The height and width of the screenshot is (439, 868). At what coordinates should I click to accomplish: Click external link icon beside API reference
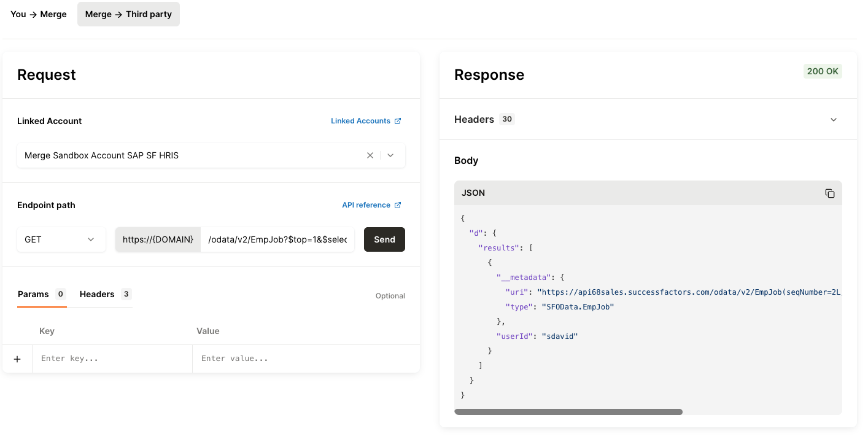pyautogui.click(x=398, y=205)
